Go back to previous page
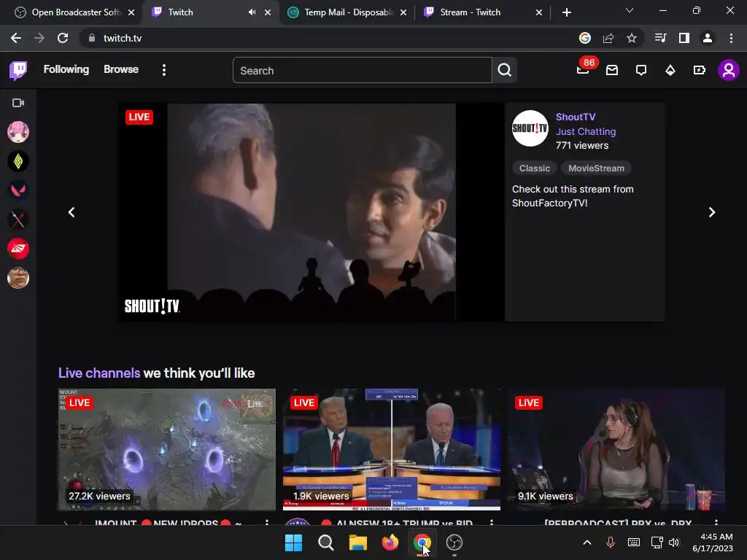The height and width of the screenshot is (560, 747). [16, 38]
